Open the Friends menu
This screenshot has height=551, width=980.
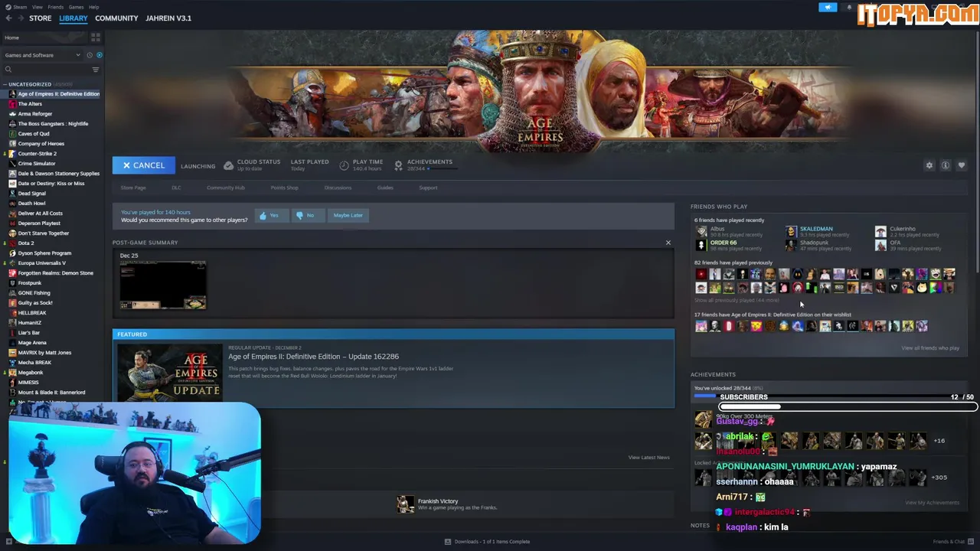coord(55,7)
